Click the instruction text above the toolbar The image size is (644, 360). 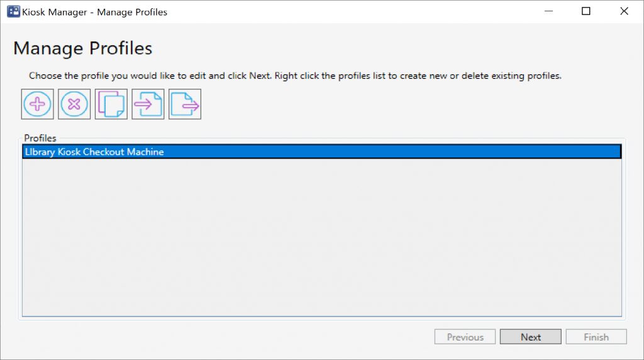pyautogui.click(x=294, y=76)
